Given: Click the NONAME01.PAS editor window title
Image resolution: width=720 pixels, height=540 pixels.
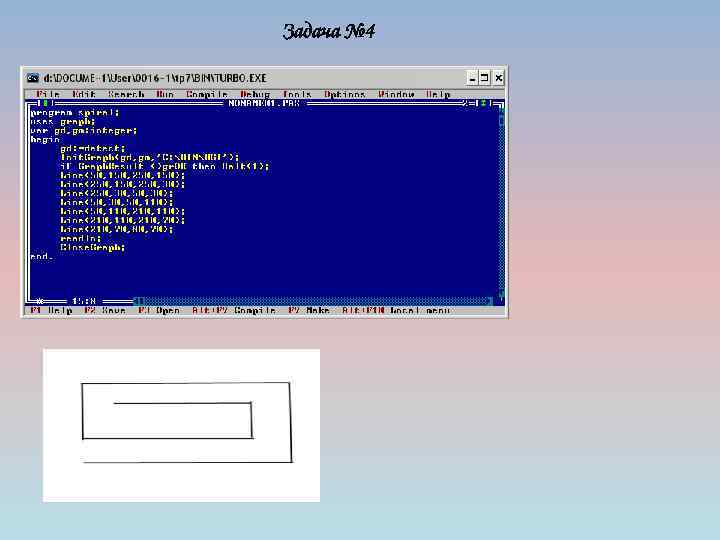Looking at the screenshot, I should (x=264, y=103).
